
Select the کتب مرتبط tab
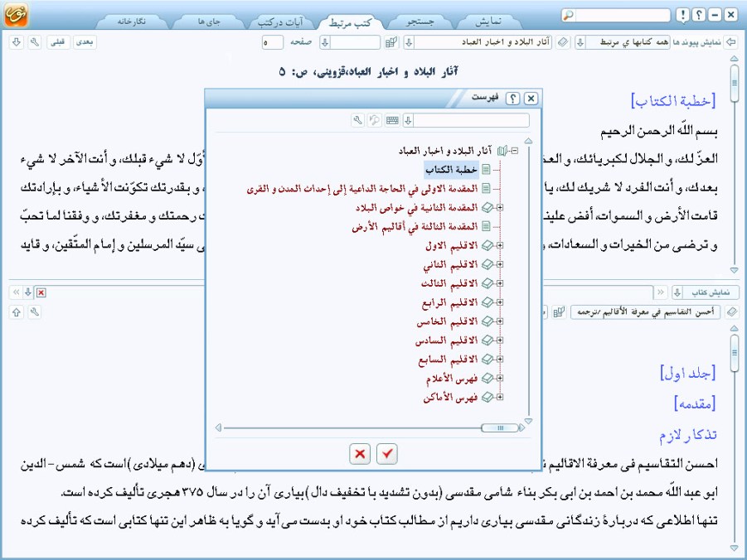click(350, 22)
